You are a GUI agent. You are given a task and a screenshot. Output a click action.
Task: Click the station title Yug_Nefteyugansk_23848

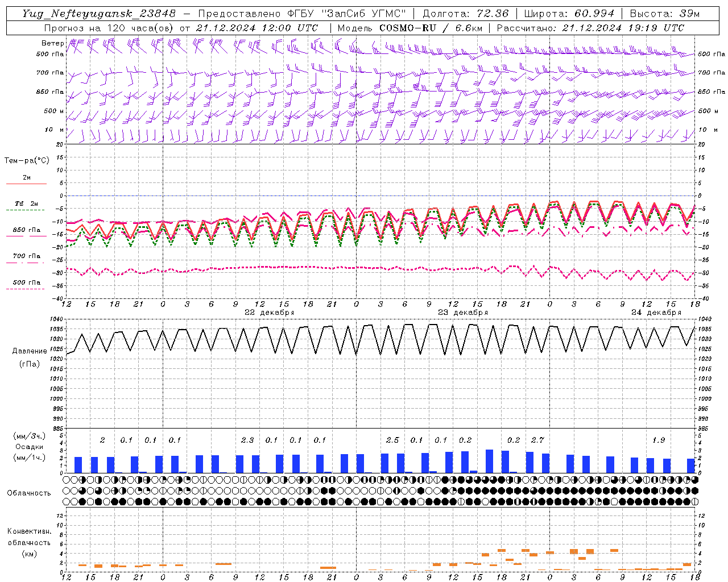pos(99,14)
